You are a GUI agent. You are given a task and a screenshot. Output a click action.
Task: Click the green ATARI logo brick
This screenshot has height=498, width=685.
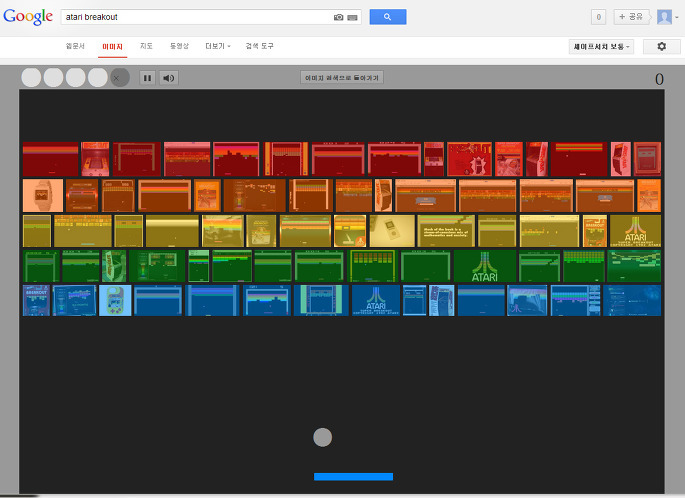(484, 266)
